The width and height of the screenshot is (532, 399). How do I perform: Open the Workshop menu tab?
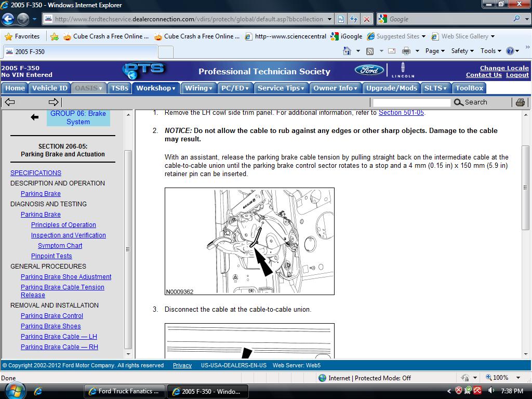pos(156,88)
